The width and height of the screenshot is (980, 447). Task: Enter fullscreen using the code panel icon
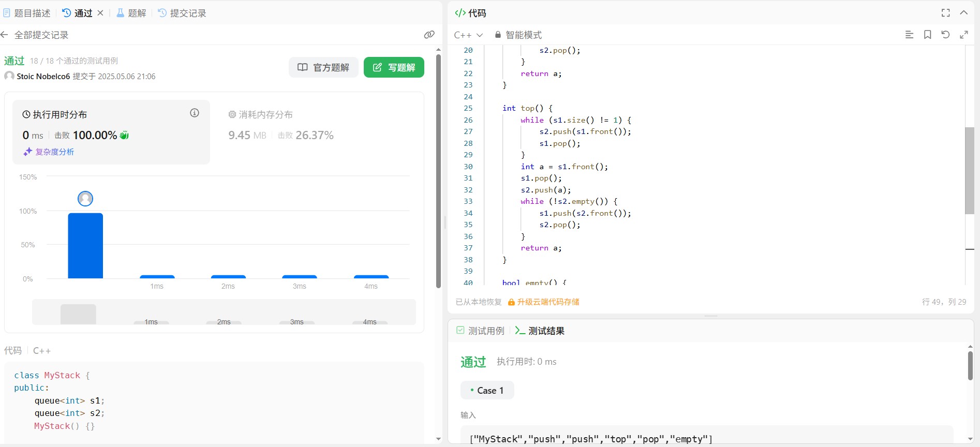pyautogui.click(x=945, y=13)
